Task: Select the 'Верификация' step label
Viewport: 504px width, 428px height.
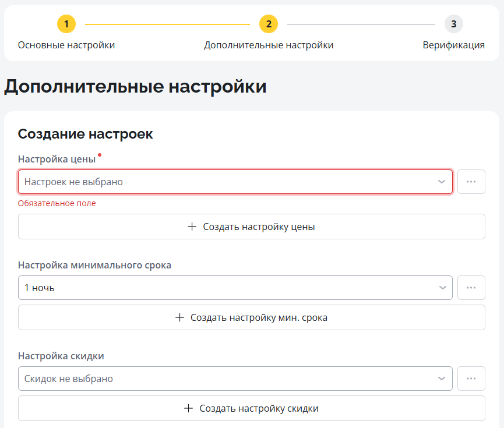Action: tap(453, 45)
